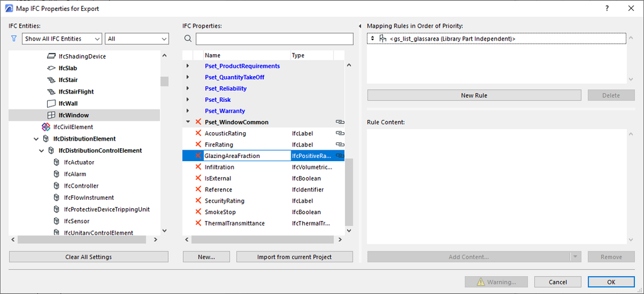Click the filter funnel icon above entities
The height and width of the screenshot is (294, 644).
tap(14, 39)
